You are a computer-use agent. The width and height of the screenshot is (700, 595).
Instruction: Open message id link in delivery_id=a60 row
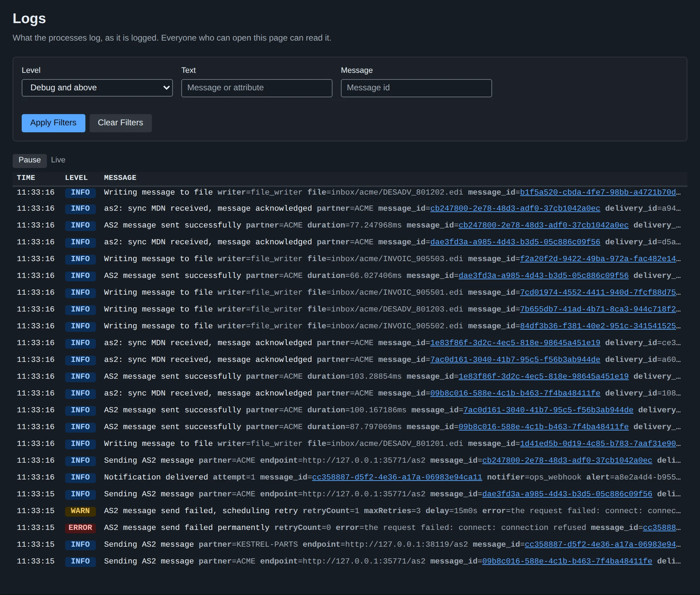coord(515,360)
